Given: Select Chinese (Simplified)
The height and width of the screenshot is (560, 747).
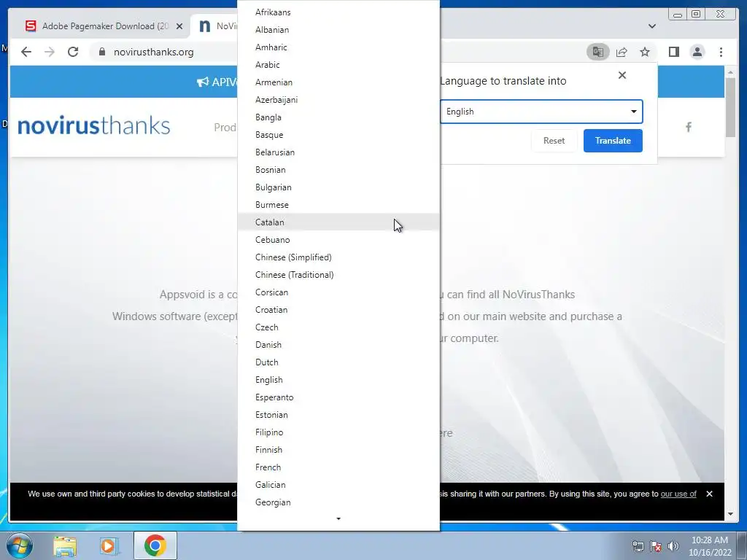Looking at the screenshot, I should (x=338, y=257).
